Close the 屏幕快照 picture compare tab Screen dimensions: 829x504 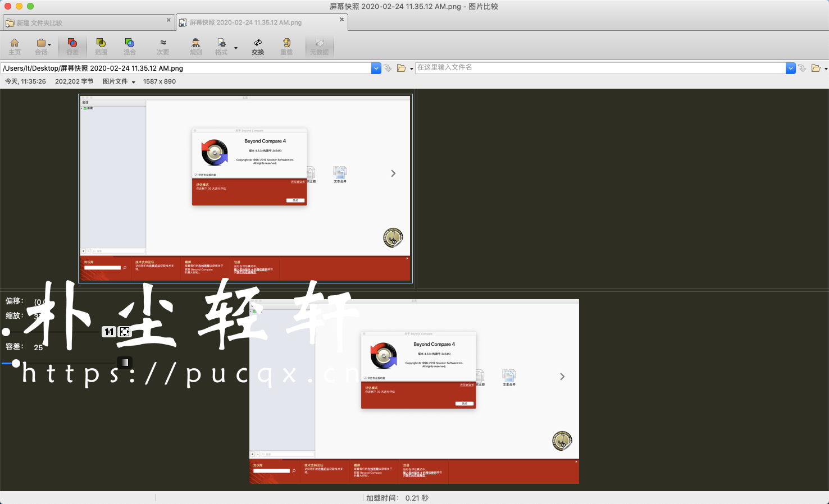341,20
